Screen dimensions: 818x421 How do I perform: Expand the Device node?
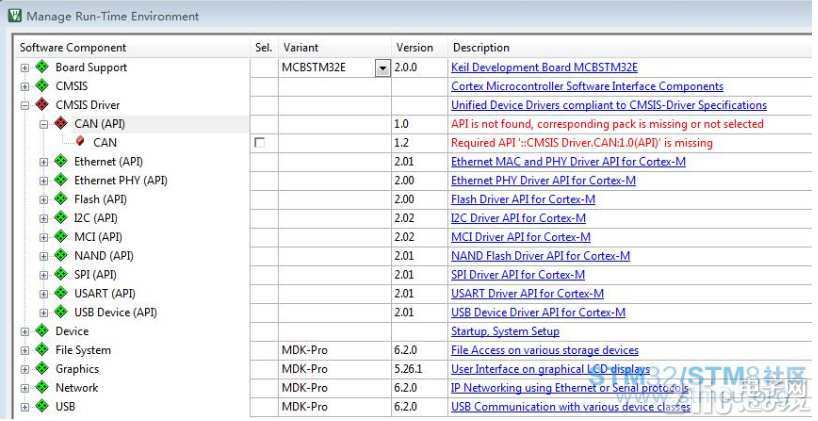pos(25,332)
